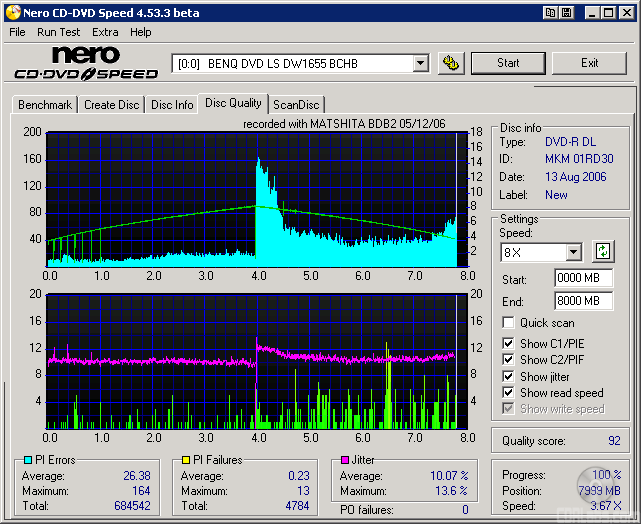The image size is (641, 524).
Task: Switch to the Benchmark tab
Action: pos(45,105)
